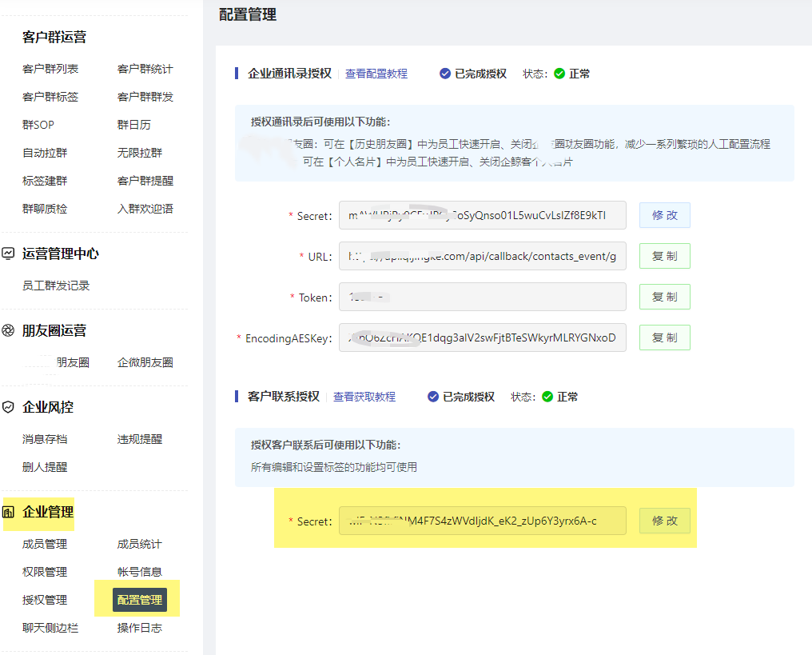This screenshot has height=655, width=812.
Task: Select the active 配置管理 item
Action: (x=140, y=600)
